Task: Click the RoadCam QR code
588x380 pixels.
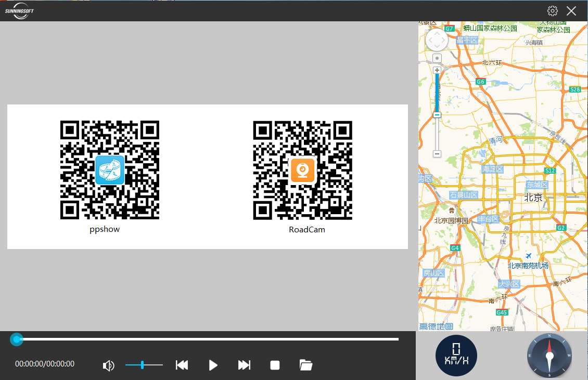Action: click(302, 170)
